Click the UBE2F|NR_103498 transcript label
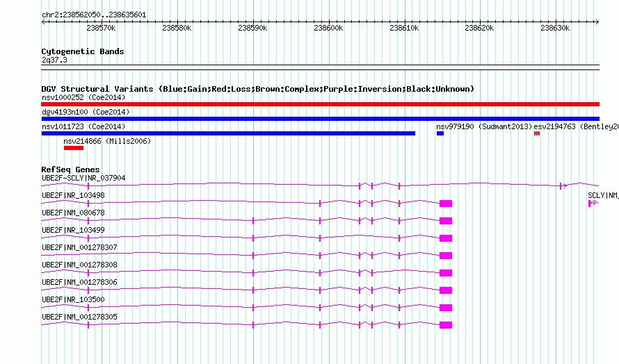The width and height of the screenshot is (619, 364). coord(73,195)
